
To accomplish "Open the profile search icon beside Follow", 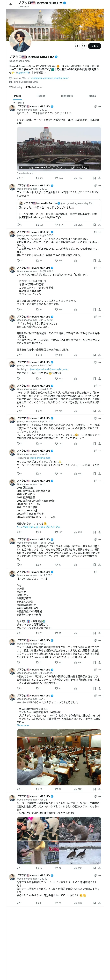I will point(84,46).
